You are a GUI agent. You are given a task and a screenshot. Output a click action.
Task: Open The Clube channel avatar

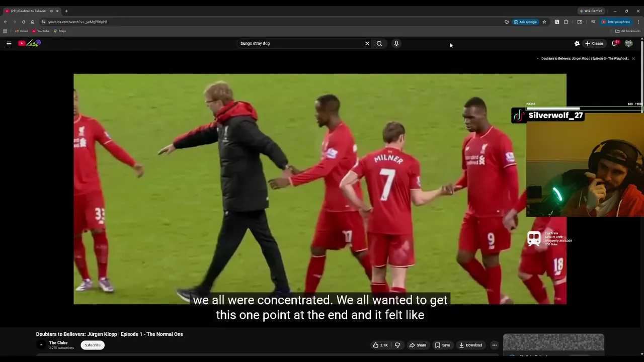click(41, 345)
